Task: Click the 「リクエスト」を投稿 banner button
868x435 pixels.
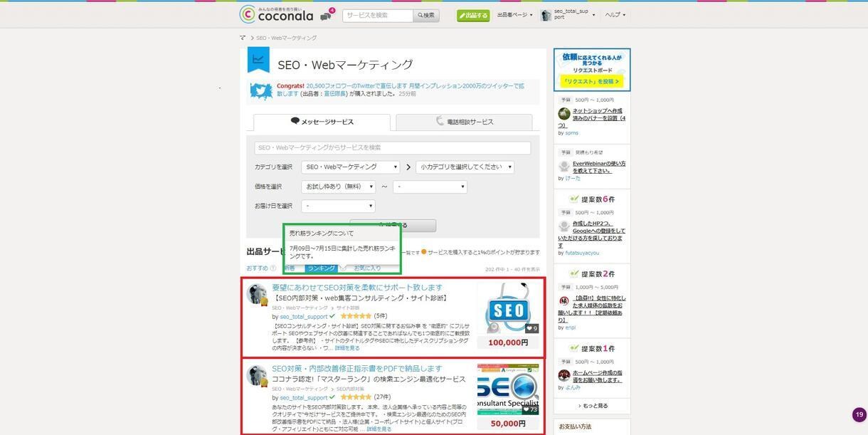Action: coord(592,81)
